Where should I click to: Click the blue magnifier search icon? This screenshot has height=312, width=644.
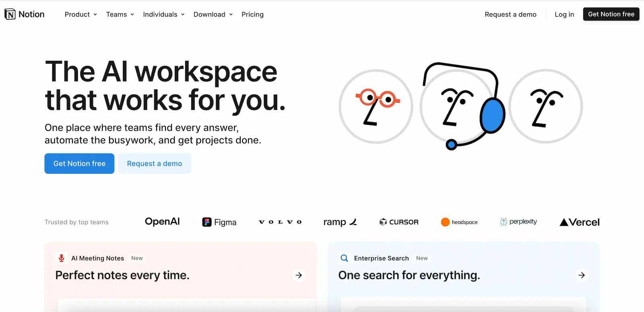tap(344, 258)
